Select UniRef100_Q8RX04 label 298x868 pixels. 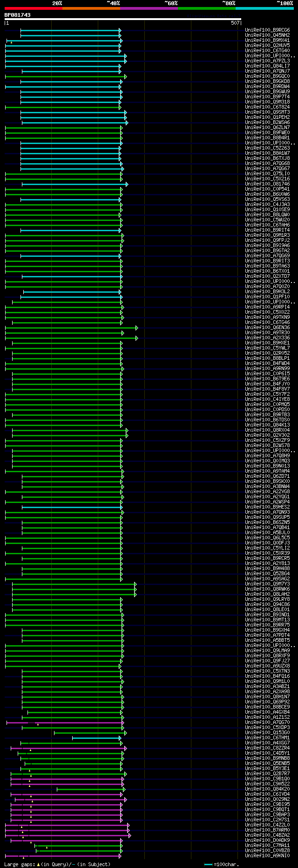click(x=267, y=430)
